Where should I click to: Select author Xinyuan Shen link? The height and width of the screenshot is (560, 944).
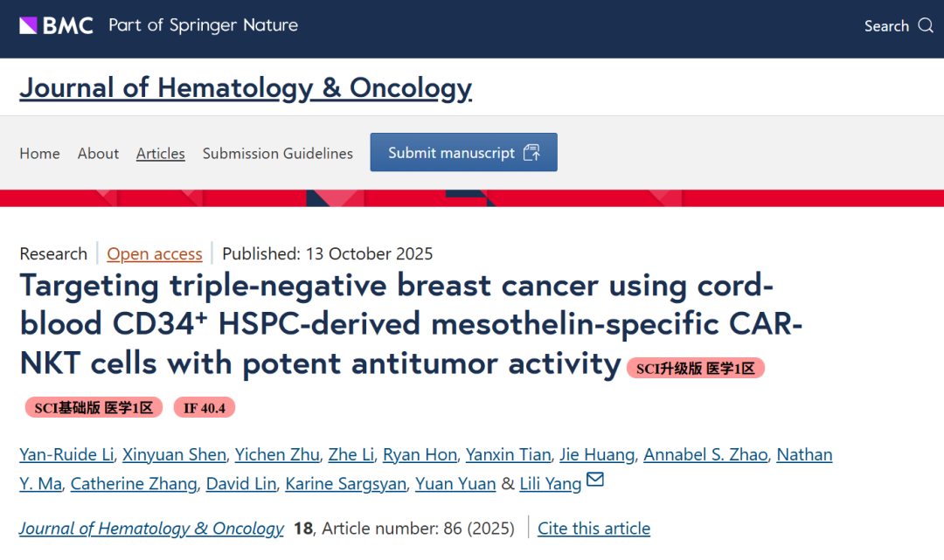coord(175,454)
